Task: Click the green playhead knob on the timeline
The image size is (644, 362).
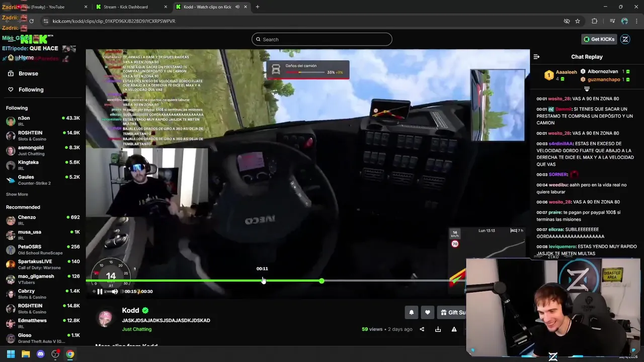Action: pyautogui.click(x=321, y=281)
